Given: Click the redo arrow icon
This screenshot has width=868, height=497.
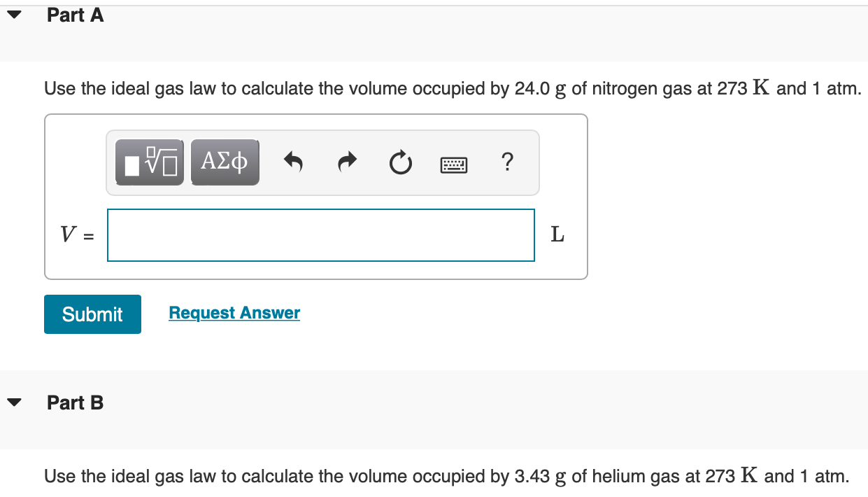Looking at the screenshot, I should [347, 162].
